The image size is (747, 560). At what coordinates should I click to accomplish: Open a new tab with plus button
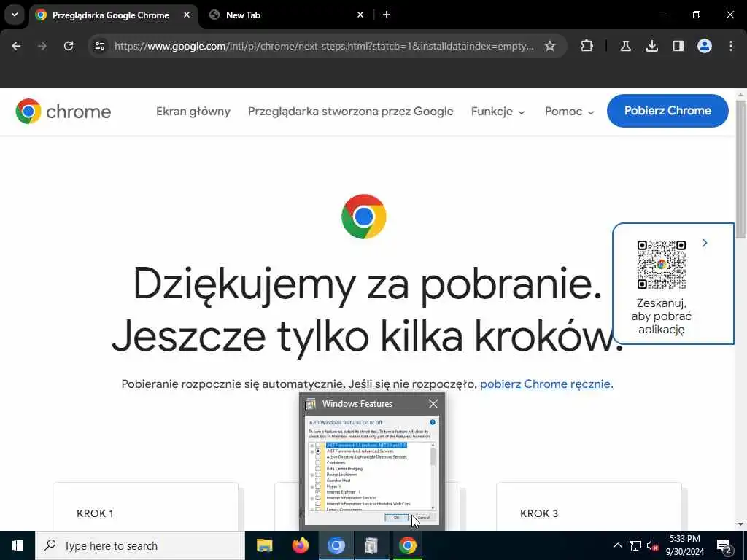click(387, 15)
